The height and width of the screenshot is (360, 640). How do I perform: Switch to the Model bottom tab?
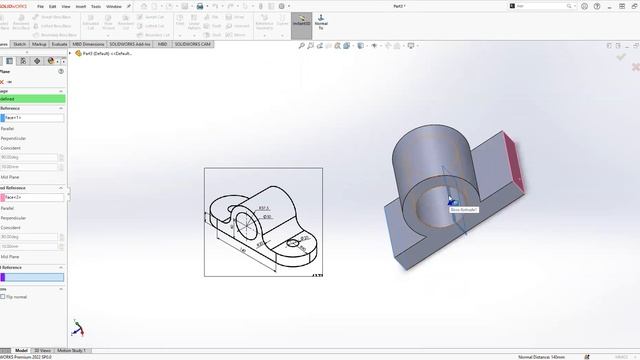[x=21, y=351]
